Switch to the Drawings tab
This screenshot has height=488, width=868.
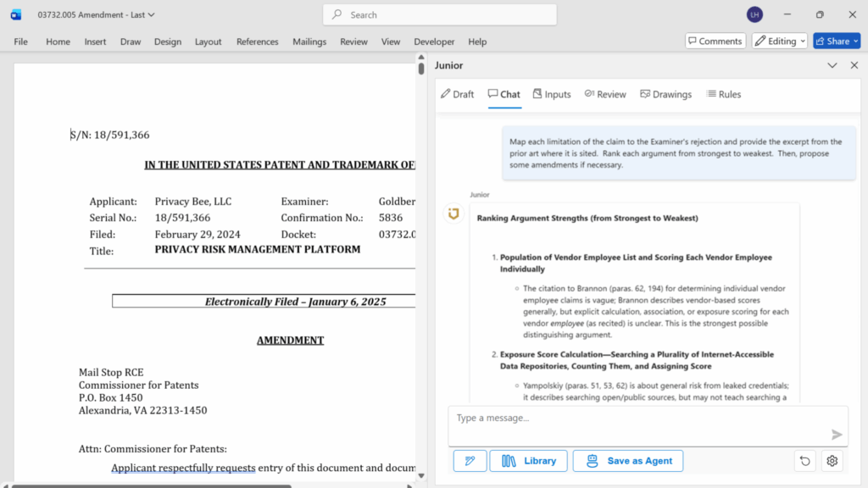(665, 94)
